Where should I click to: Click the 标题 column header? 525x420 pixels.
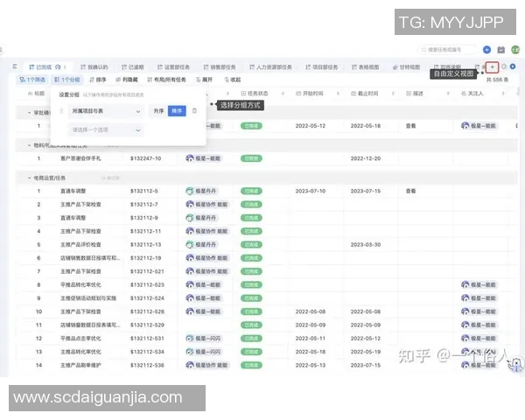click(x=36, y=94)
